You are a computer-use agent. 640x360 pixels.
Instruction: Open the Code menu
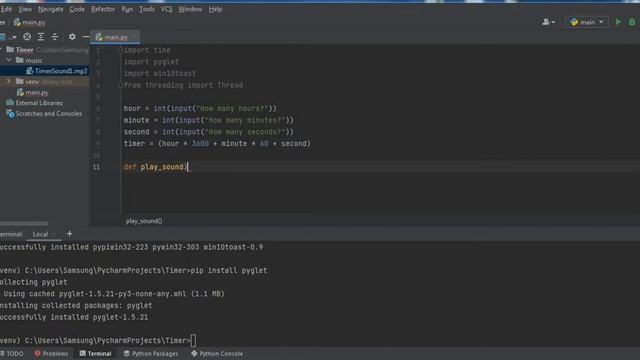[77, 9]
